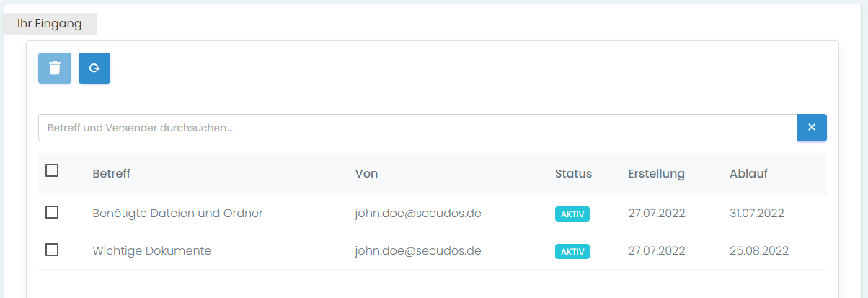Click sender email in Benötigte Dateien row
Viewport: 868px width, 298px height.
(x=418, y=214)
